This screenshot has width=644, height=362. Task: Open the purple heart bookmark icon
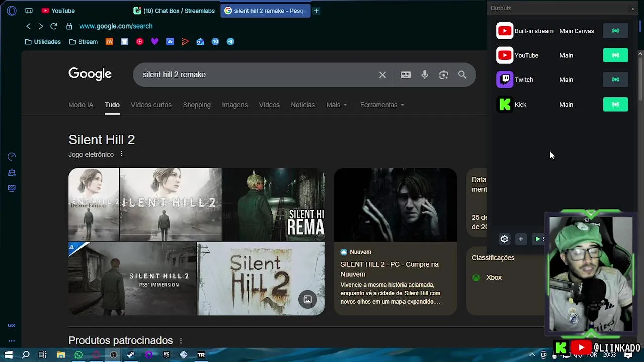point(155,42)
